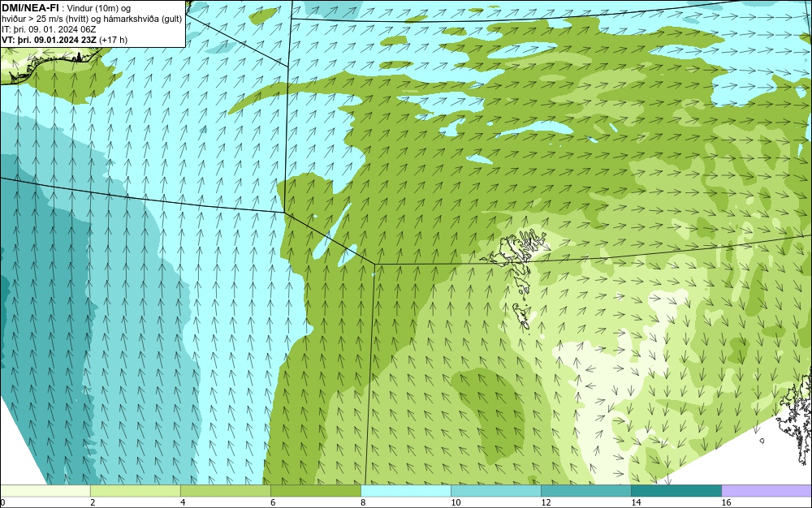Click the legend label '8'
The height and width of the screenshot is (508, 812).
(363, 502)
